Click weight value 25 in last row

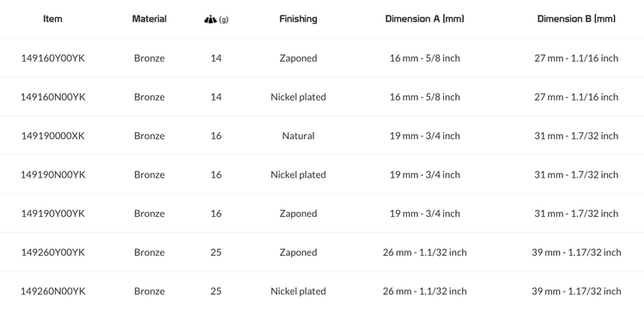click(216, 292)
